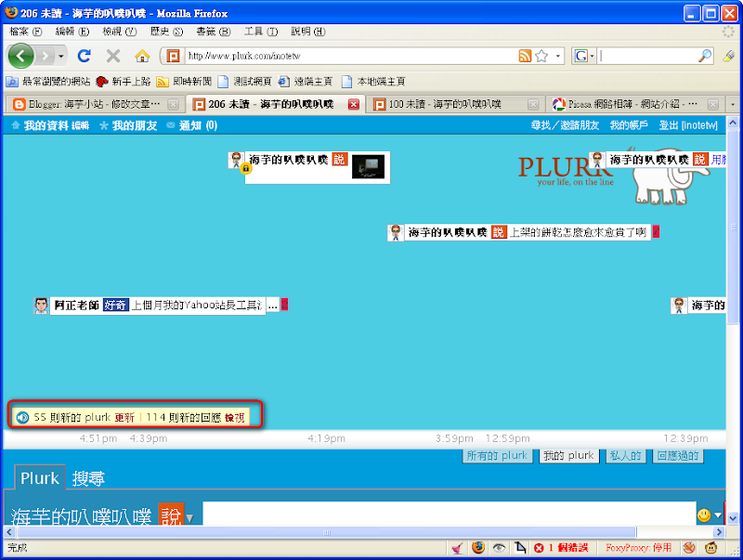Select the 回應過的 filter
The height and width of the screenshot is (560, 743).
click(x=678, y=456)
